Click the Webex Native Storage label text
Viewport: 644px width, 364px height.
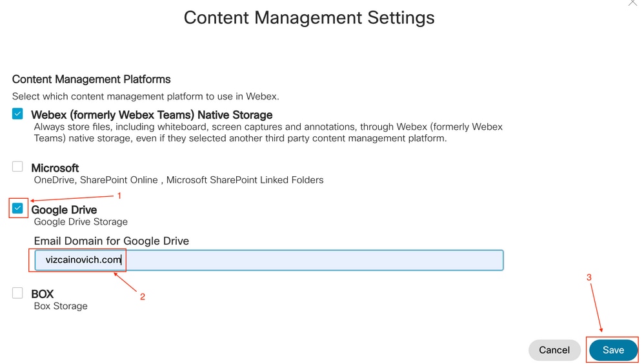tap(152, 115)
